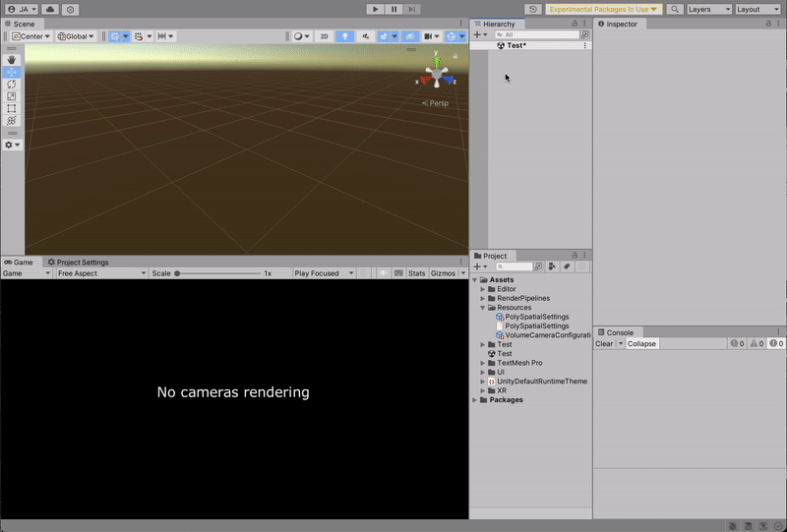Viewport: 787px width, 532px height.
Task: Expand the RenderPipelines folder
Action: click(483, 298)
